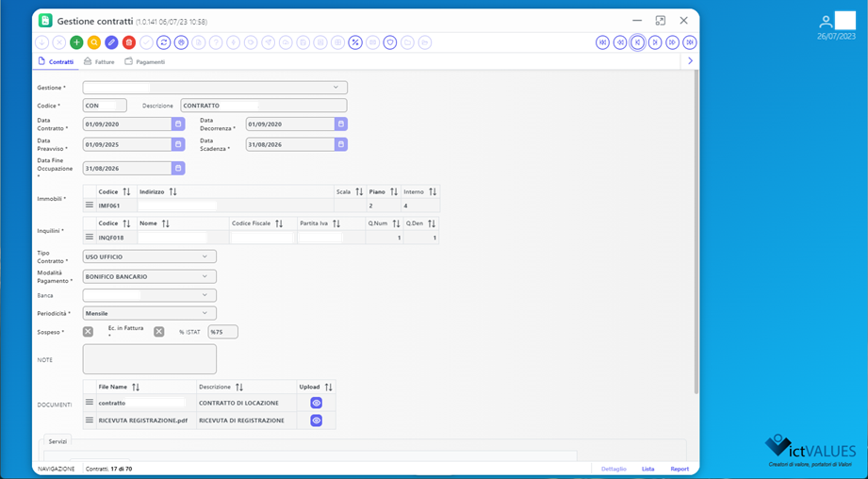Expand the Modalità Pagamento dropdown

(150, 276)
